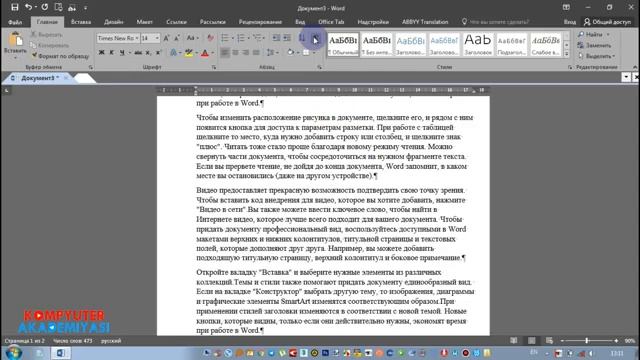This screenshot has width=640, height=360.
Task: Align text right
Action: pos(245,53)
